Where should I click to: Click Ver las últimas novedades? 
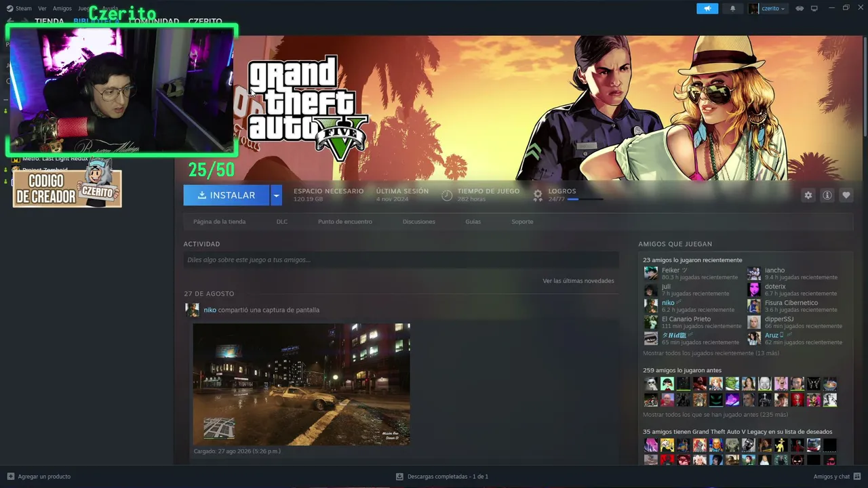(578, 281)
